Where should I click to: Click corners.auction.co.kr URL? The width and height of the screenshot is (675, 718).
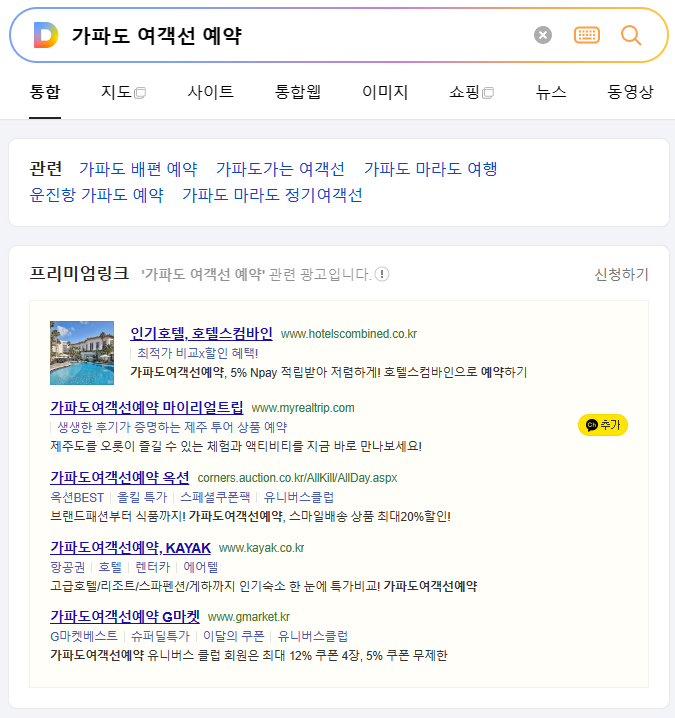[x=297, y=478]
